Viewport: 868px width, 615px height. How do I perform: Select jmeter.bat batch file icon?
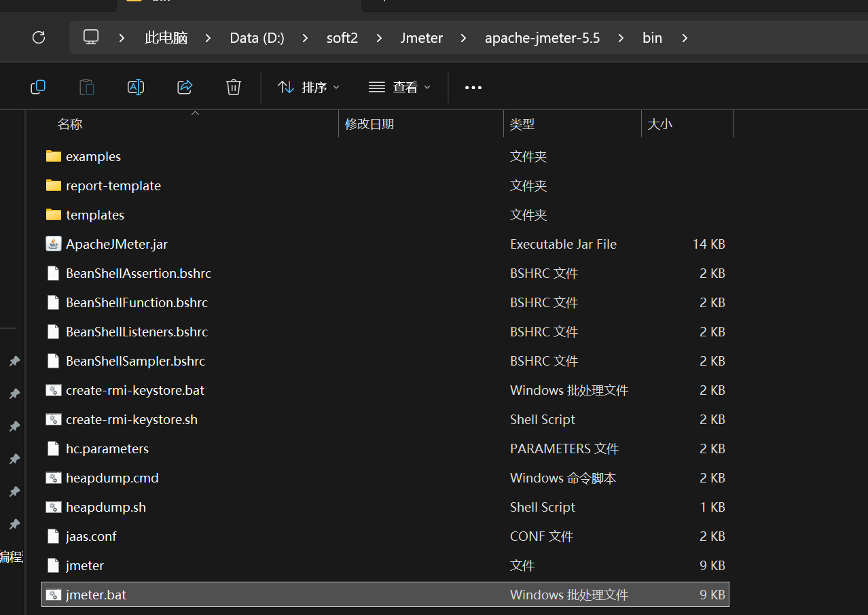pyautogui.click(x=54, y=595)
